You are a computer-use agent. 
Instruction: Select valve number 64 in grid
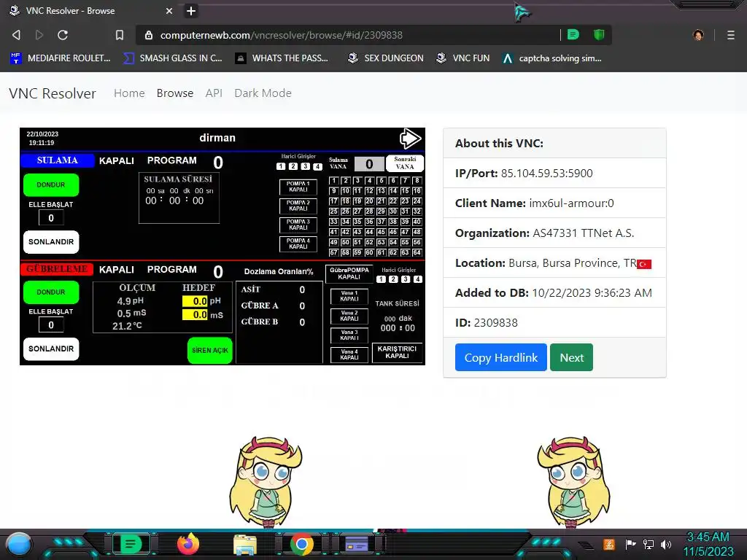(417, 252)
